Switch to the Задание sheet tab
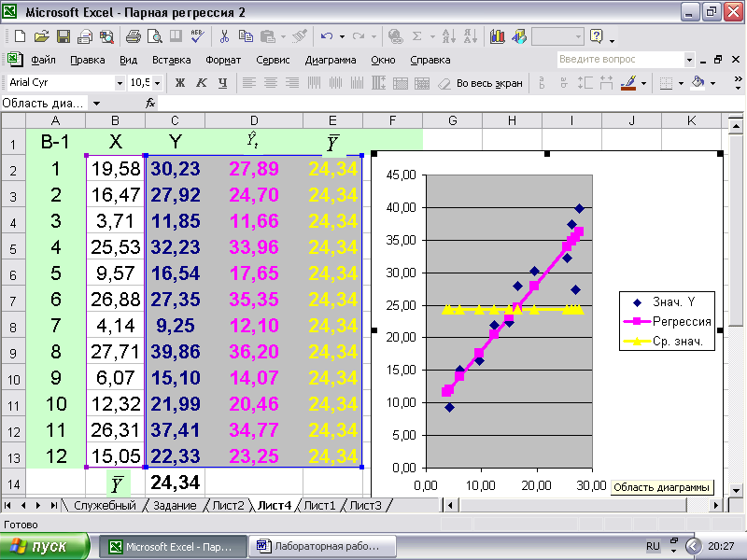Image resolution: width=747 pixels, height=560 pixels. tap(175, 505)
